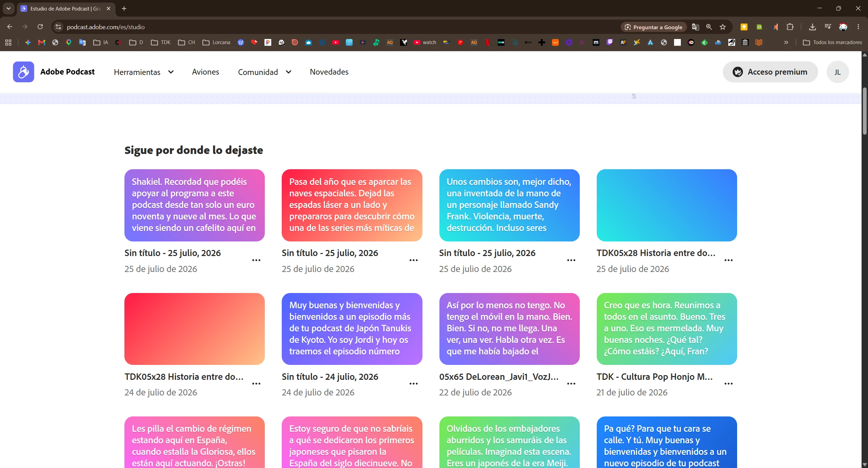Reload the page
868x468 pixels.
pyautogui.click(x=40, y=27)
